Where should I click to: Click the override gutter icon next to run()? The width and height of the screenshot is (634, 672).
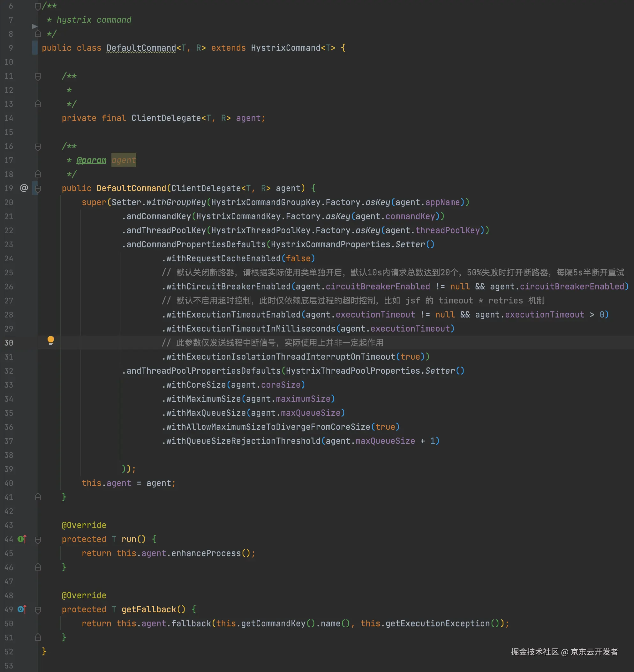22,539
